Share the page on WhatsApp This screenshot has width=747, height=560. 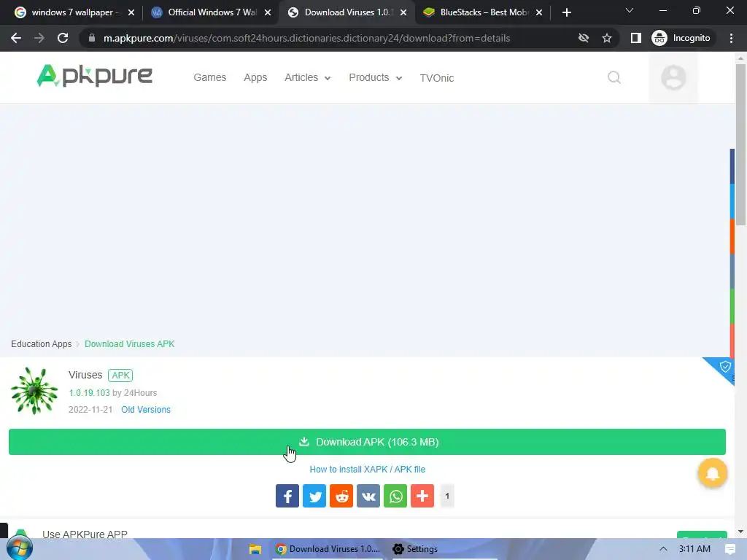point(395,496)
